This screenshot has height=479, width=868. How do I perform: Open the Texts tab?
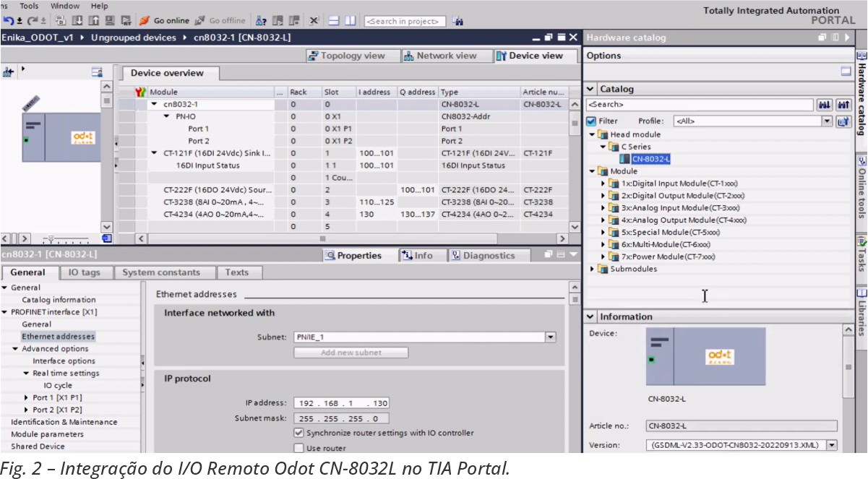(237, 272)
